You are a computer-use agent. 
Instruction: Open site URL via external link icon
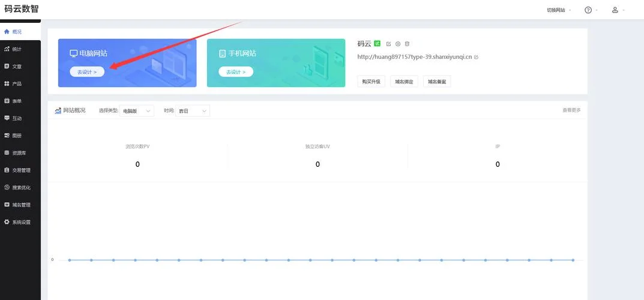(476, 57)
